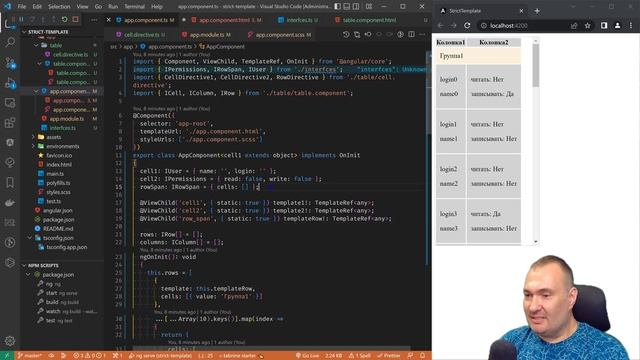Open Chrome three-dot menu
Image resolution: width=640 pixels, height=360 pixels.
(631, 25)
